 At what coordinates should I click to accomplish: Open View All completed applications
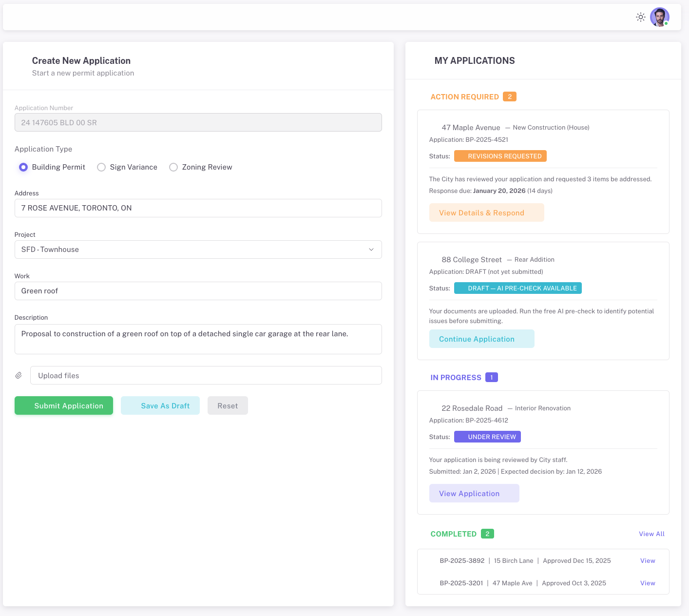pyautogui.click(x=651, y=534)
